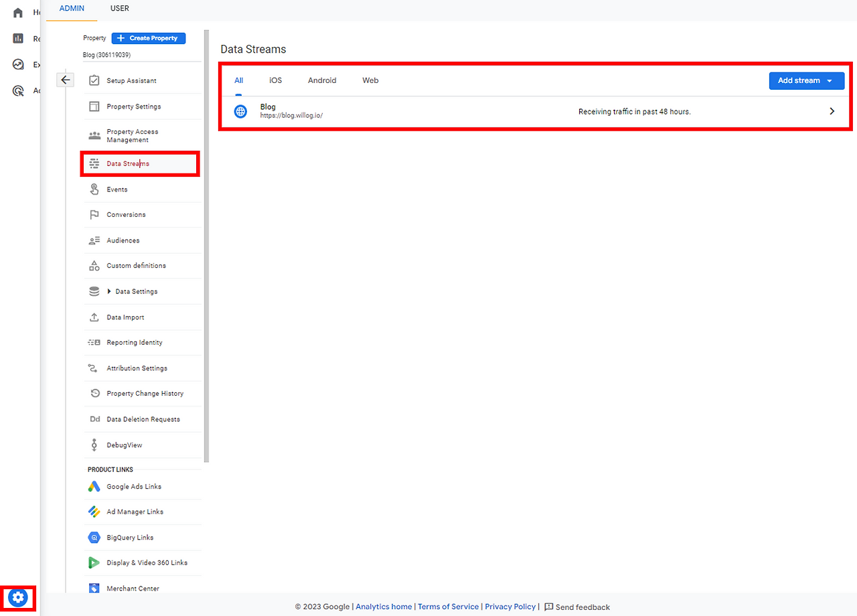857x616 pixels.
Task: Click the Data Settings database icon
Action: 94,292
